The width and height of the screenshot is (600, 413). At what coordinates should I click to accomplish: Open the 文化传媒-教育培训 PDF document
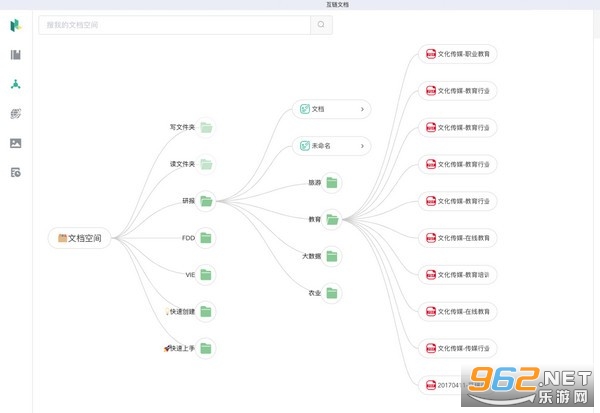pos(457,275)
